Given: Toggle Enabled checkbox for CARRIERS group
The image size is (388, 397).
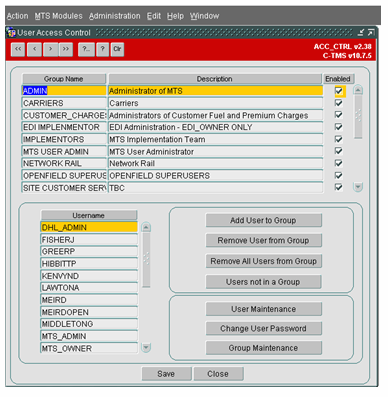Looking at the screenshot, I should click(339, 103).
